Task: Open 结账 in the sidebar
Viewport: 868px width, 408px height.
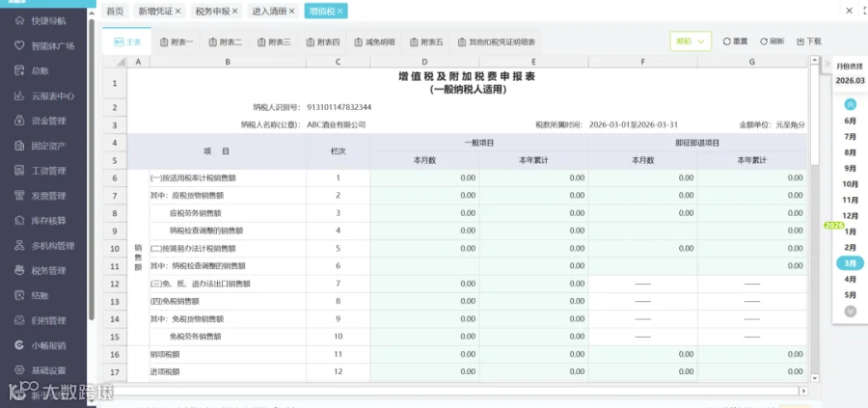Action: (33, 295)
